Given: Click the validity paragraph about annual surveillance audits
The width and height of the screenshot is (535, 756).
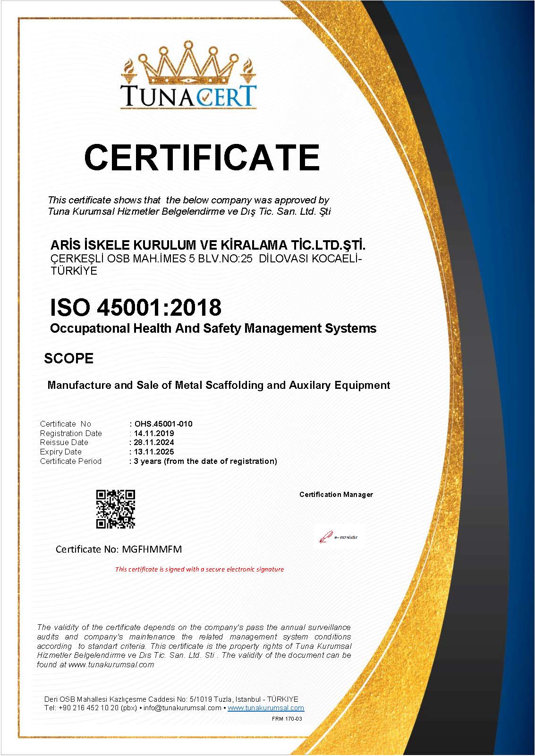Looking at the screenshot, I should coord(194,646).
